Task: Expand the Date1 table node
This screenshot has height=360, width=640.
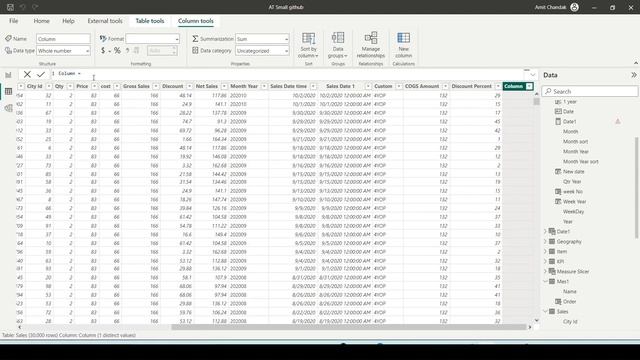Action: pos(545,231)
